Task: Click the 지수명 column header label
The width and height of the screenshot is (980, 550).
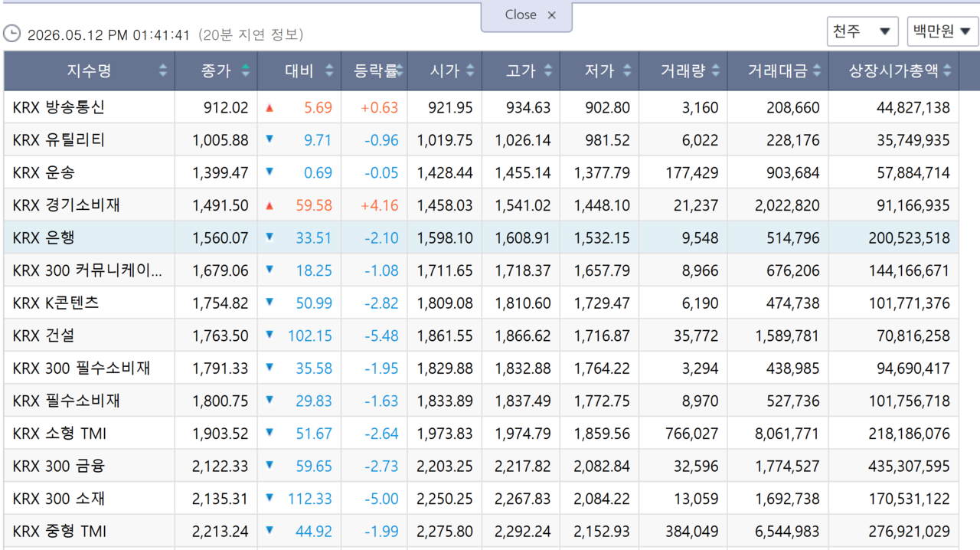Action: (x=89, y=70)
